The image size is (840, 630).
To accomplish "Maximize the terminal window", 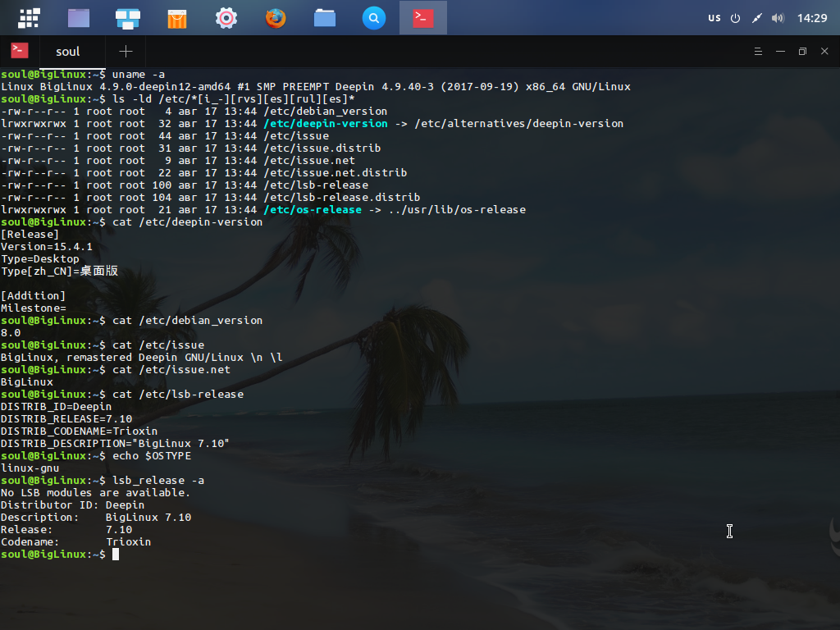I will [802, 52].
